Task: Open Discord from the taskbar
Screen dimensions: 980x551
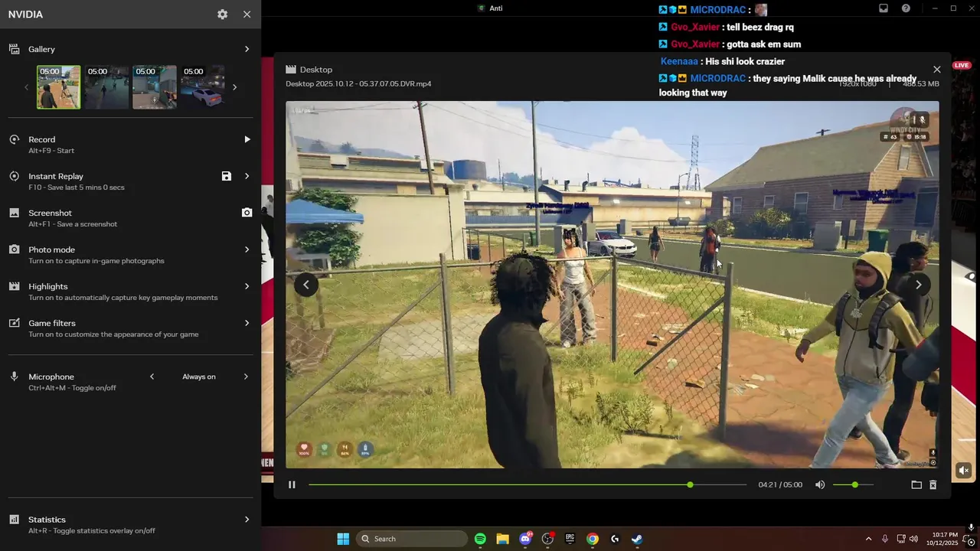Action: pyautogui.click(x=525, y=539)
